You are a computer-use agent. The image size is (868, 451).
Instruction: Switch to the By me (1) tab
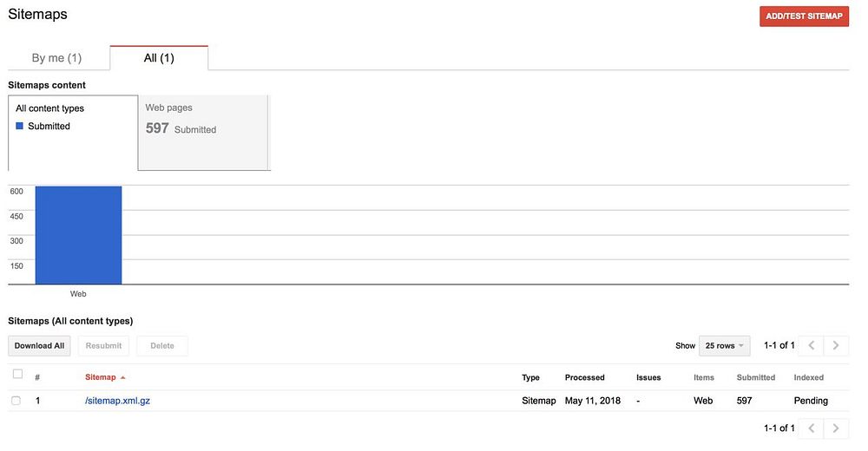click(x=56, y=58)
